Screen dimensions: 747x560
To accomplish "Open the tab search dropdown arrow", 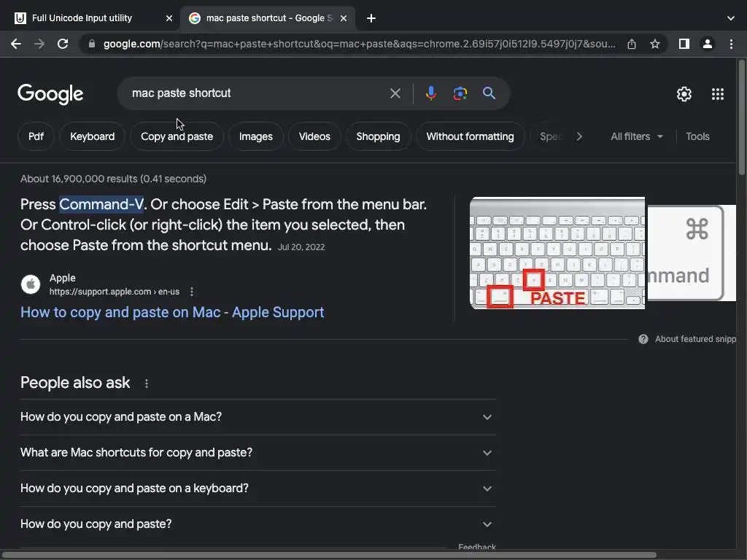I will tap(731, 18).
